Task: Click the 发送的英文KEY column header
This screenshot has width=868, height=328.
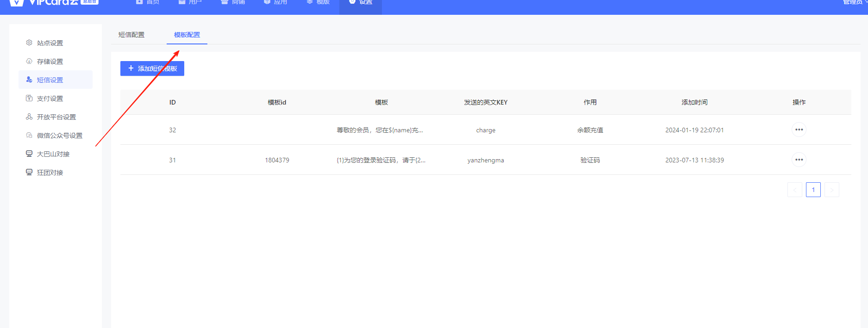Action: pyautogui.click(x=486, y=102)
